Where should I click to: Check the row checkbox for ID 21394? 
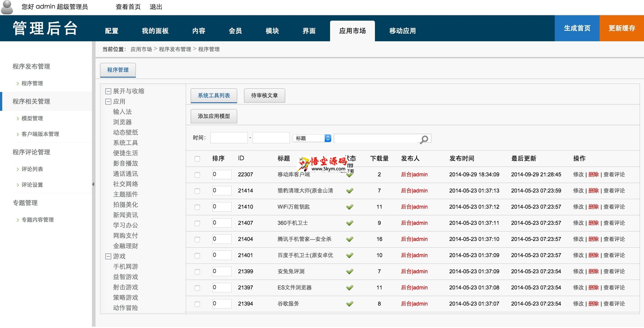tap(197, 304)
